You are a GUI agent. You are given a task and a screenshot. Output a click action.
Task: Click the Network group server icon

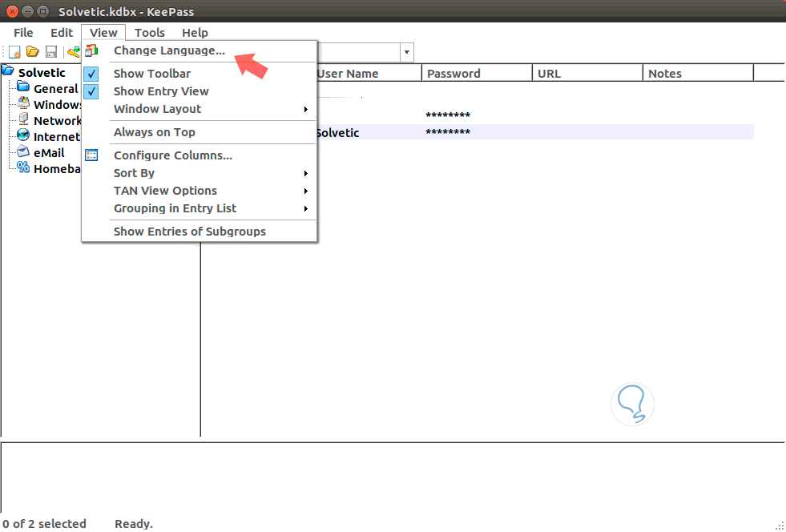coord(23,119)
